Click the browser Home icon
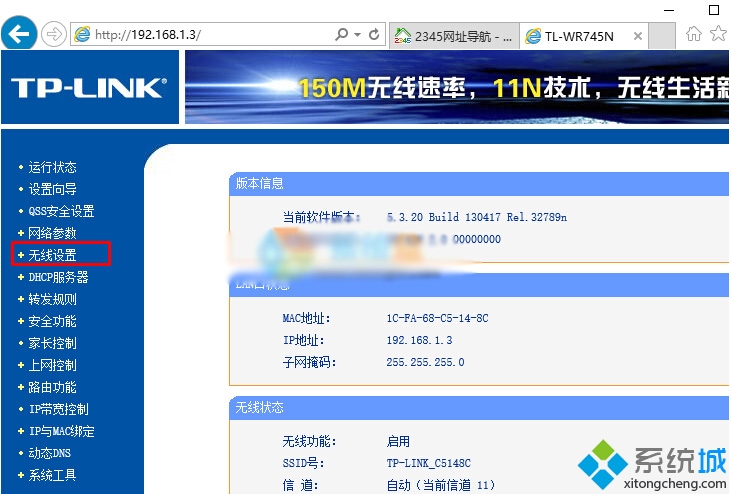 click(694, 34)
